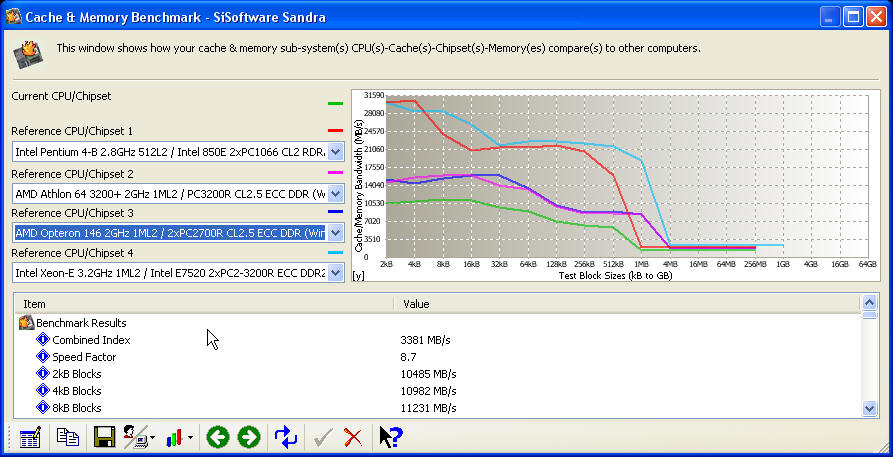Click the 4kB Blocks info icon
The width and height of the screenshot is (893, 457).
tap(43, 391)
